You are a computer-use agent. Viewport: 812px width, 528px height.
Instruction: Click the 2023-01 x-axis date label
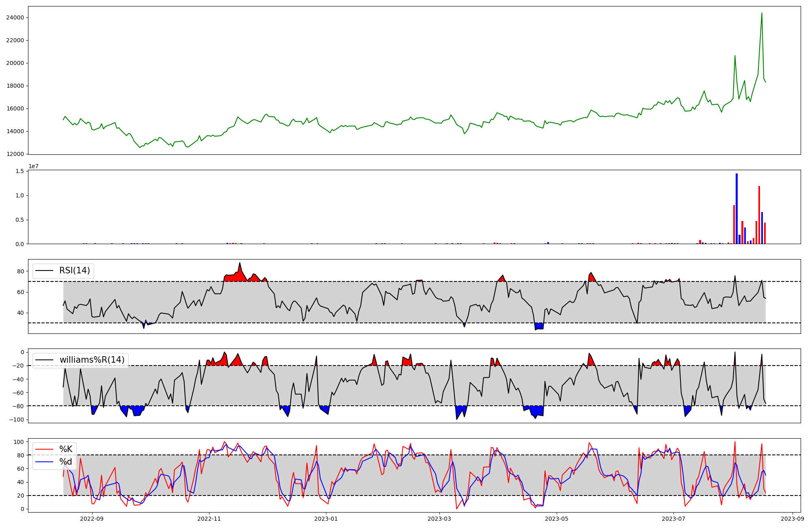[326, 519]
